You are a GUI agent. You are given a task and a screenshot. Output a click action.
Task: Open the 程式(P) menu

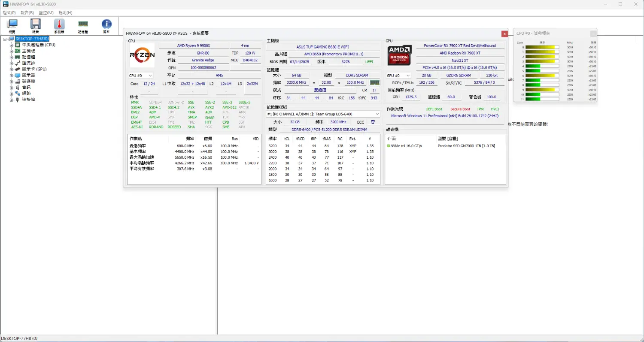pos(9,13)
